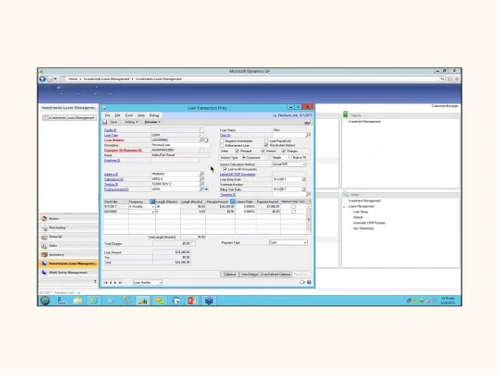
Task: Uncheck the Principal checkbox
Action: [x=237, y=151]
